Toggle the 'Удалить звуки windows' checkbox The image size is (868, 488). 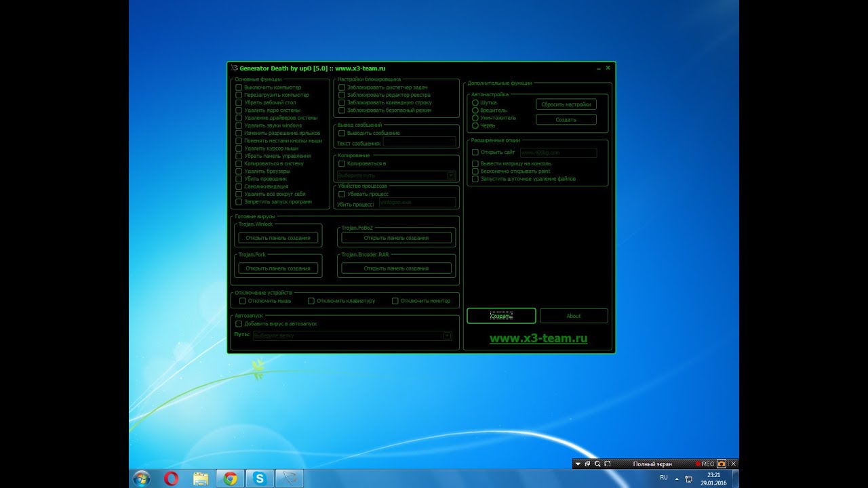(x=239, y=125)
